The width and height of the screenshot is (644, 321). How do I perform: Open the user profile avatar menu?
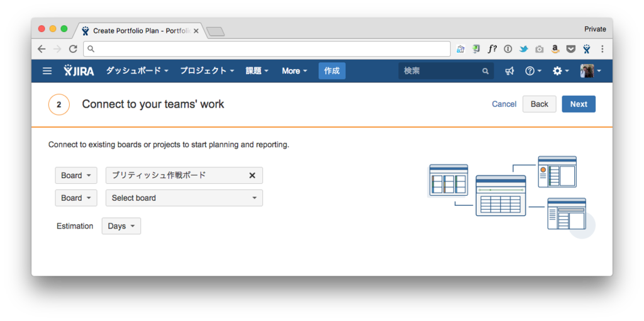coord(591,70)
